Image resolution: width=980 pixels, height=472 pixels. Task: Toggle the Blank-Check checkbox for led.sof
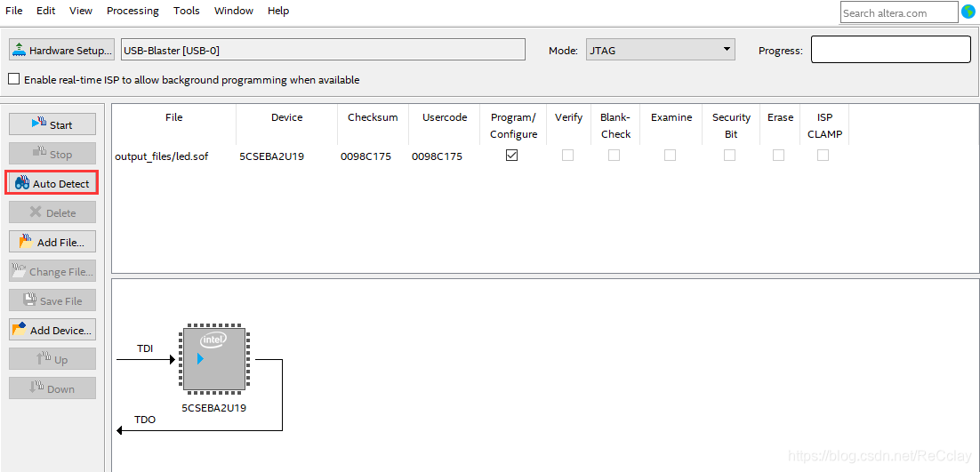pos(615,156)
